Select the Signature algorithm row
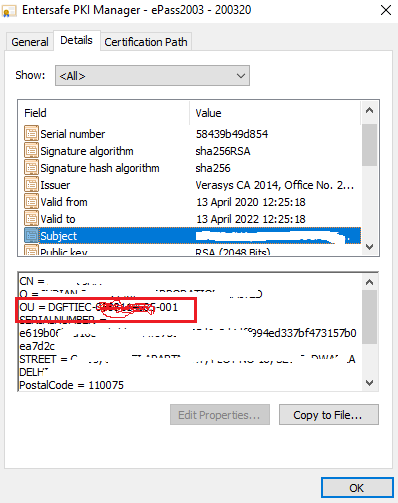Screen dimensions: 398x503 192,151
